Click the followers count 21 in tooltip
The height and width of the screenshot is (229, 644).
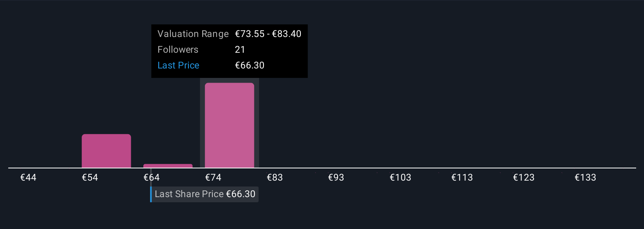click(x=240, y=50)
